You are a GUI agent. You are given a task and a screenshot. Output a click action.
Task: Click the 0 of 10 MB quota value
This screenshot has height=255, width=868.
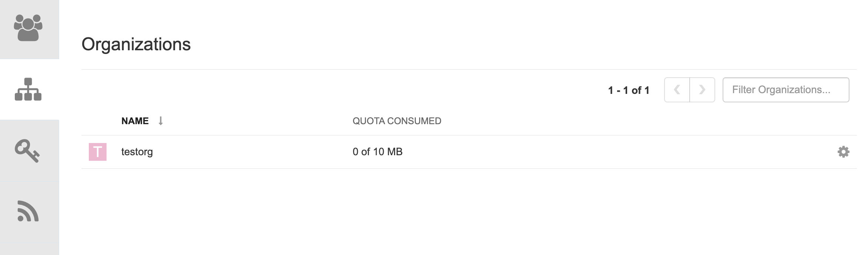coord(377,152)
